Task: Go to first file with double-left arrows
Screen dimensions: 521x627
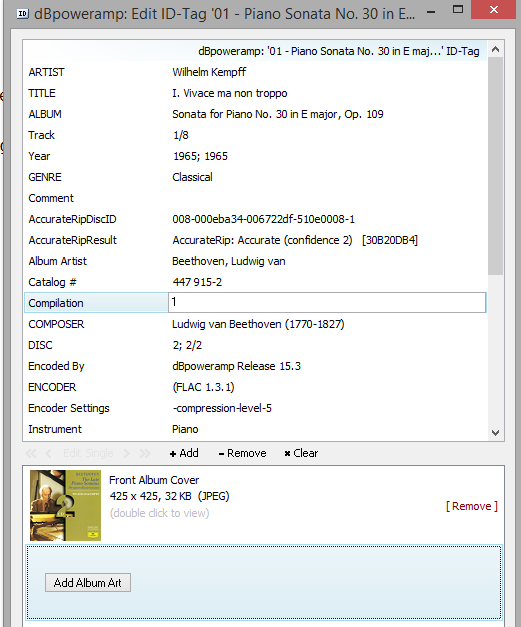Action: 31,453
